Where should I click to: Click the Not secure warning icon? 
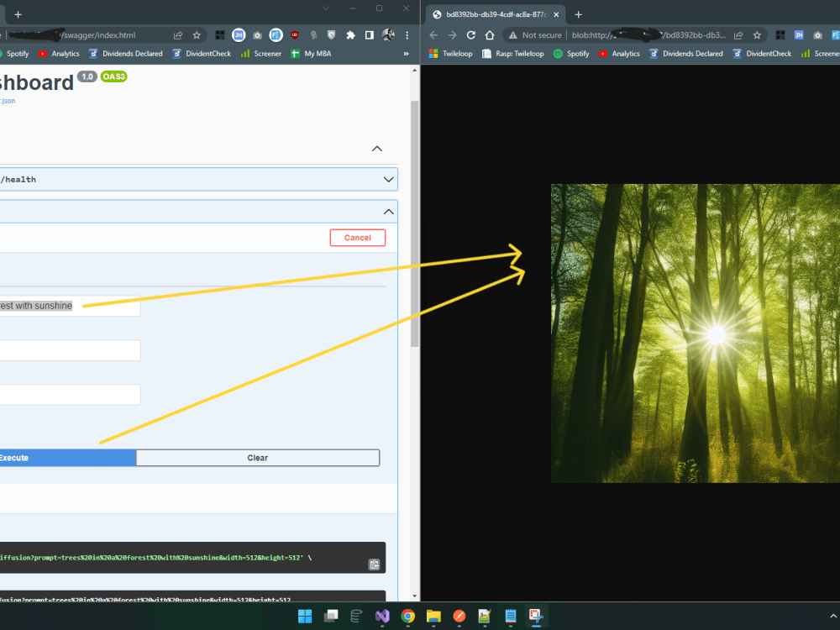512,35
